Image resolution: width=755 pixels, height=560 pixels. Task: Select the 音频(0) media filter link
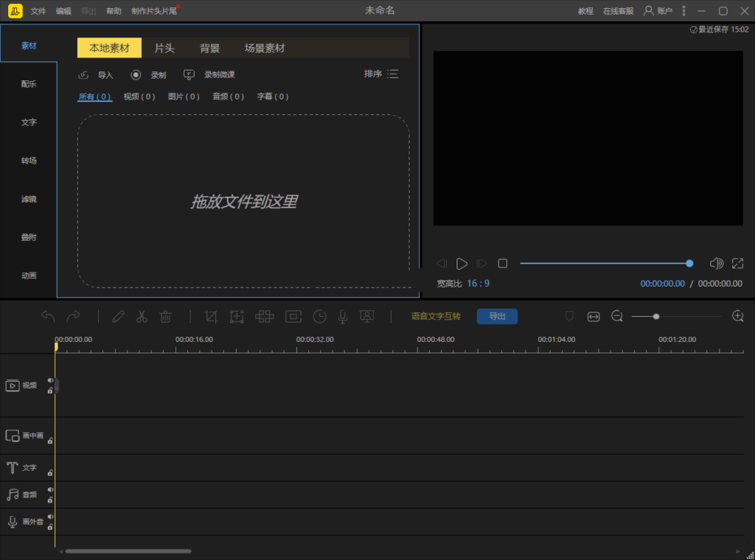click(x=228, y=96)
